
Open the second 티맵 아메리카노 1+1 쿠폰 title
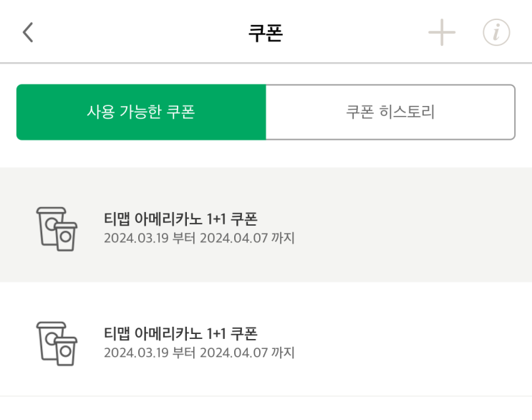[180, 333]
